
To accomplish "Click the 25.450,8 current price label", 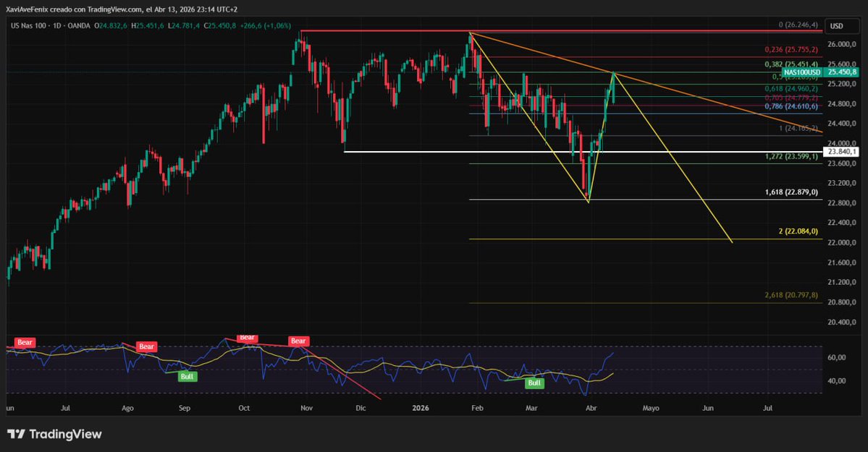I will 842,72.
